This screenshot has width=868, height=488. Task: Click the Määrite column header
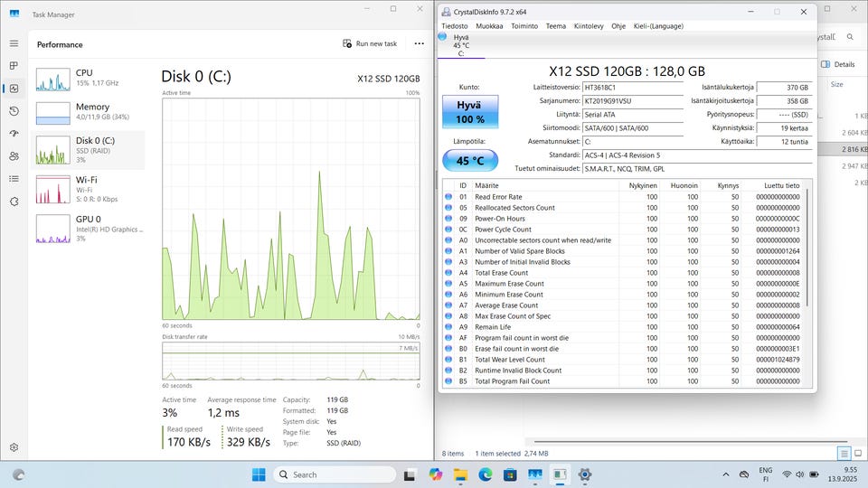(545, 185)
